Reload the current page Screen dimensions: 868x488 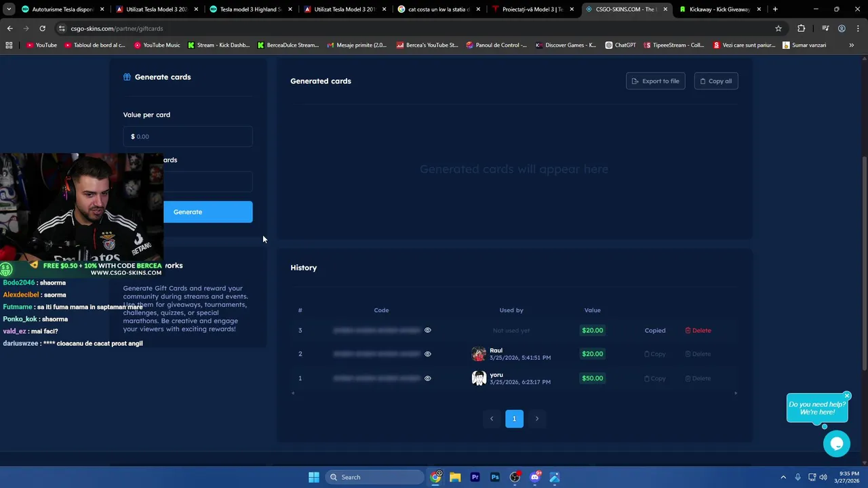point(42,28)
